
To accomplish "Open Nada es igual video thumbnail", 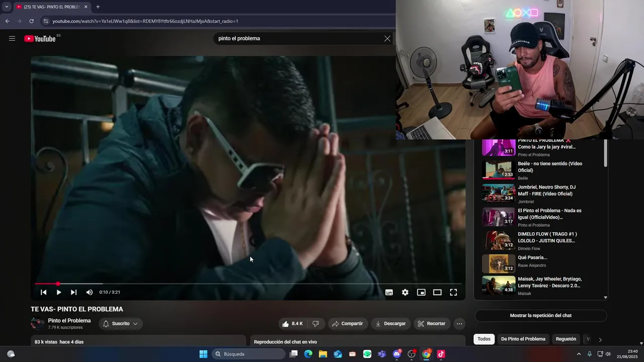I will coord(499,217).
